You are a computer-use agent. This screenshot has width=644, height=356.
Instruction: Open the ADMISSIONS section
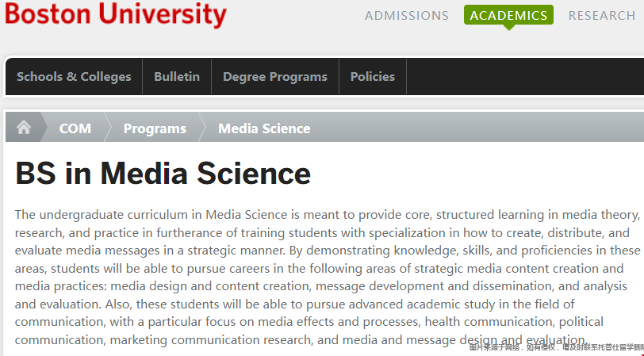click(x=407, y=15)
